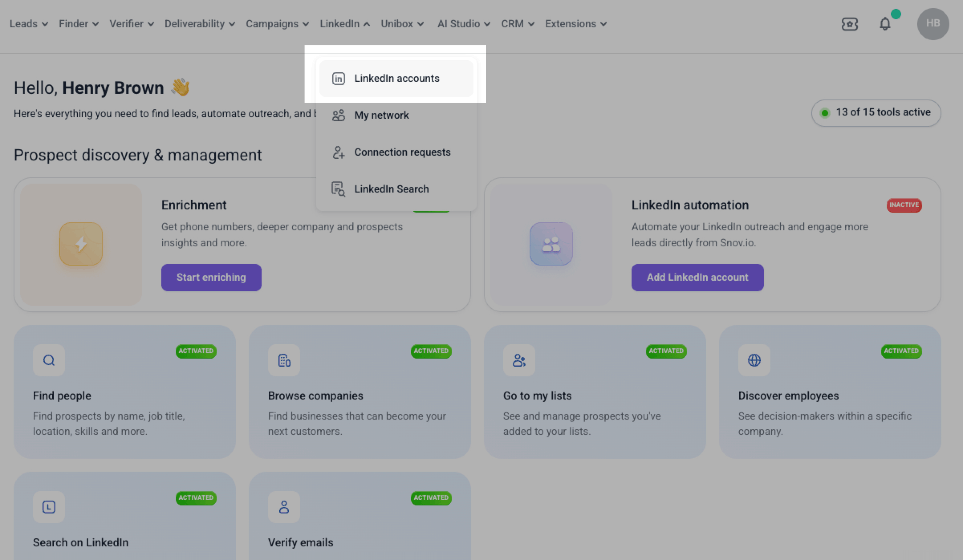Open the Find people card title
Screen dimensions: 963x560
coord(62,396)
